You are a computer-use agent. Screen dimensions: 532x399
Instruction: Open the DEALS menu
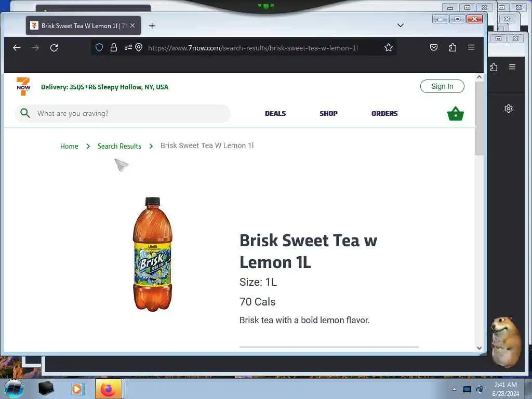point(275,113)
